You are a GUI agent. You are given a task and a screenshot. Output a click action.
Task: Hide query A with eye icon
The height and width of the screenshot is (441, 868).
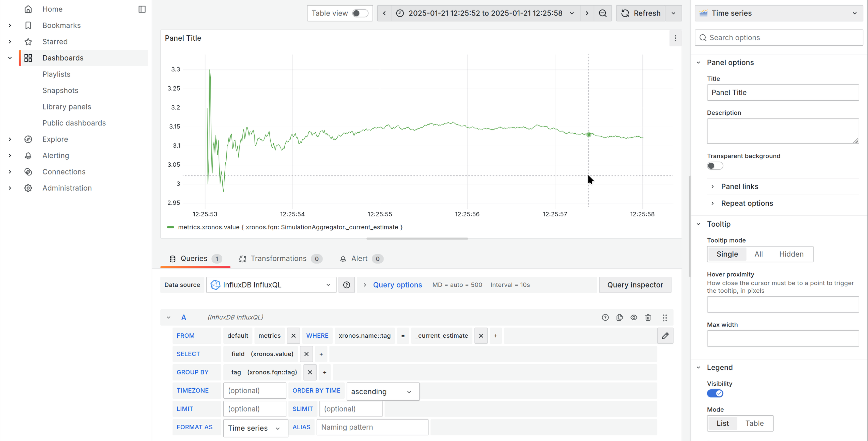pyautogui.click(x=634, y=317)
